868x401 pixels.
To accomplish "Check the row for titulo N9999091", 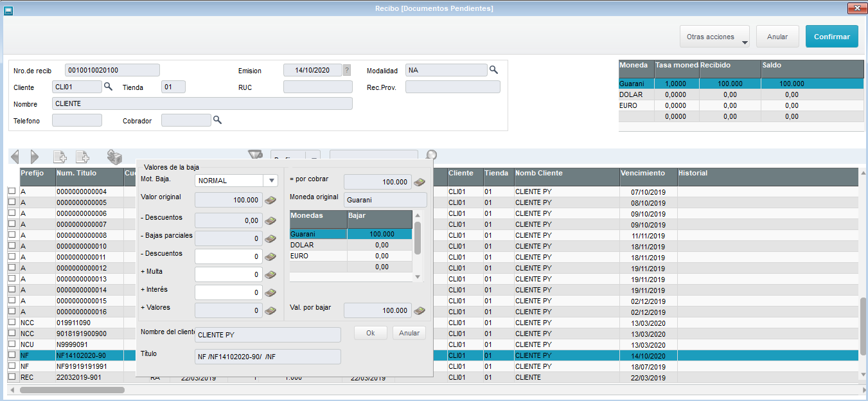I will click(12, 344).
